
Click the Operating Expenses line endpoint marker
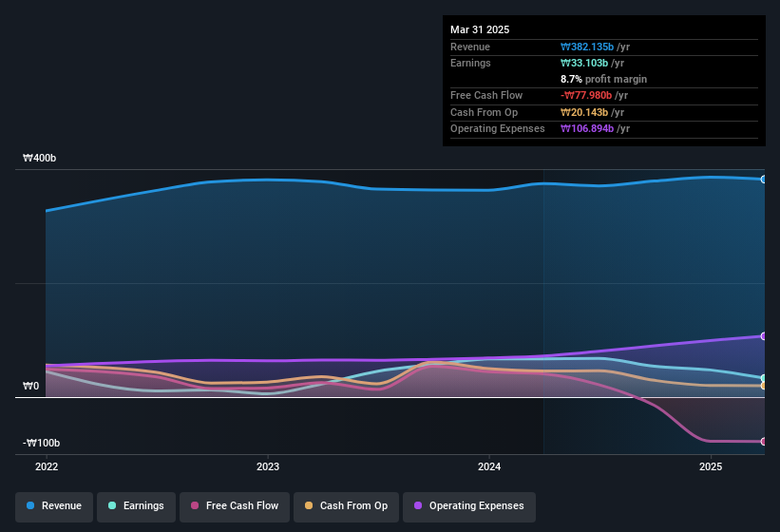tap(764, 336)
